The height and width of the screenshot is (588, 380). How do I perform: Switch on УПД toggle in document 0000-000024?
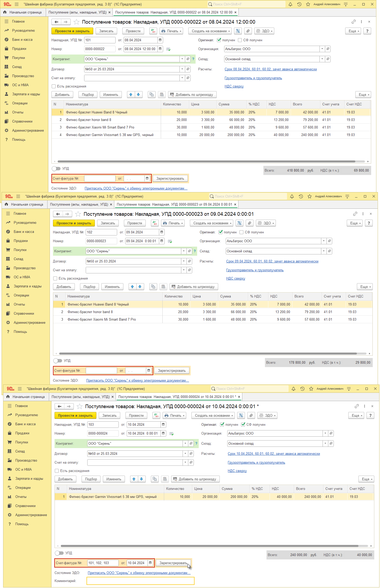pos(59,553)
